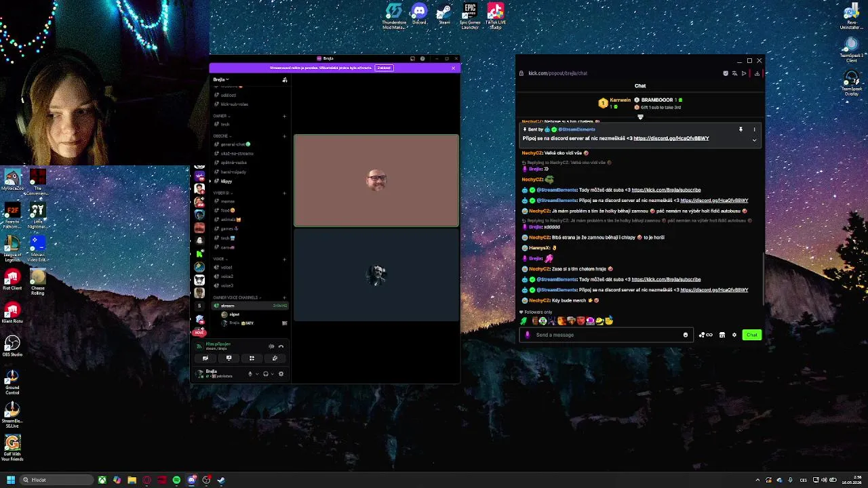Select the bottom video tile in Discord call
The image size is (868, 488).
pyautogui.click(x=376, y=274)
